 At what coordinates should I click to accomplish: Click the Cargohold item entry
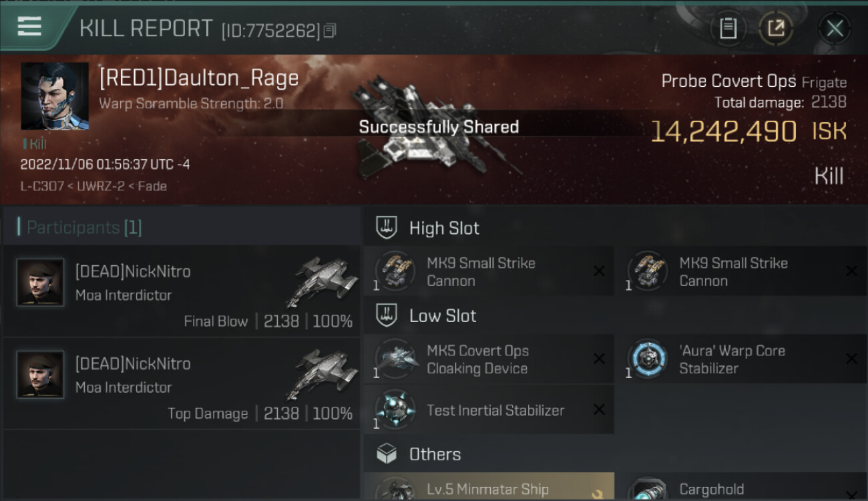pos(741,487)
